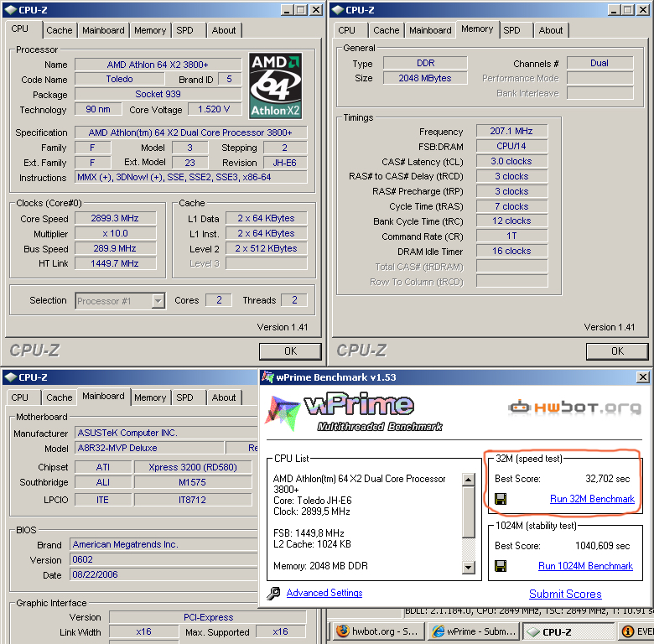
Task: Run the 1024M Benchmark
Action: [585, 566]
